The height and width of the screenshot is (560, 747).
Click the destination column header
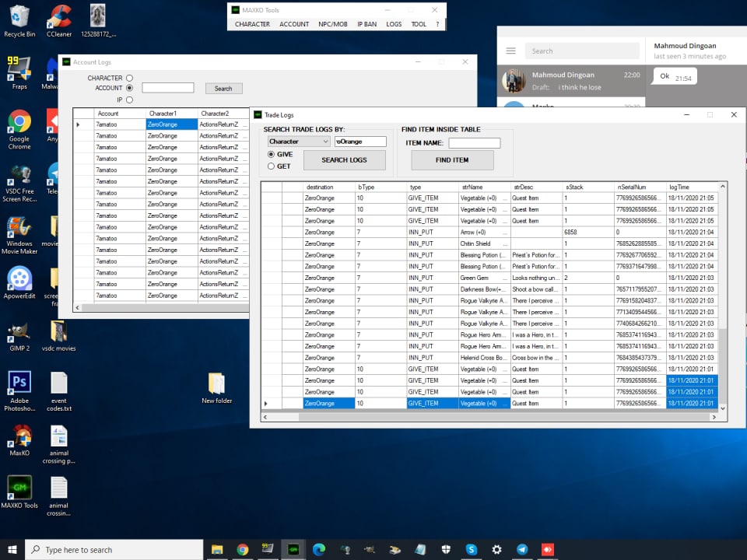point(329,187)
